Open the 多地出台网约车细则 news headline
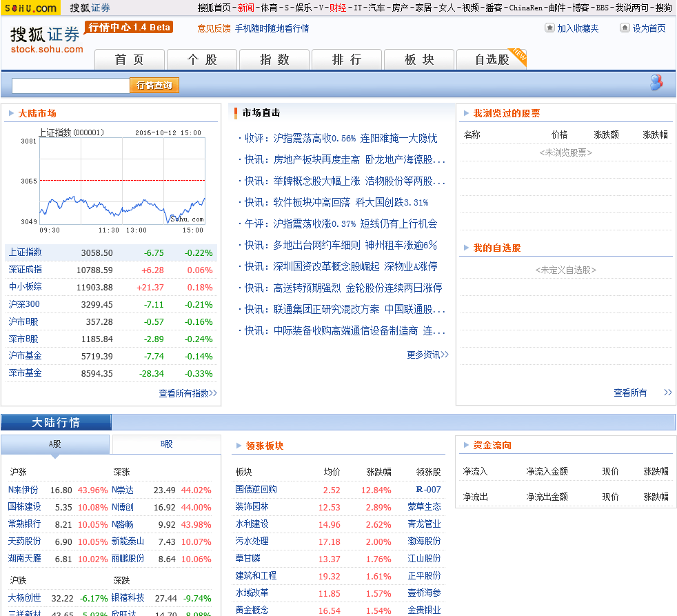 pyautogui.click(x=341, y=246)
